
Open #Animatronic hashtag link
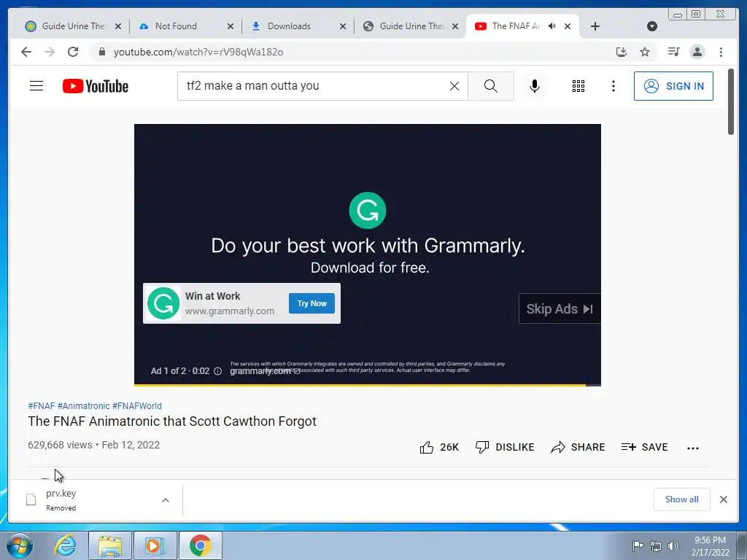click(83, 405)
